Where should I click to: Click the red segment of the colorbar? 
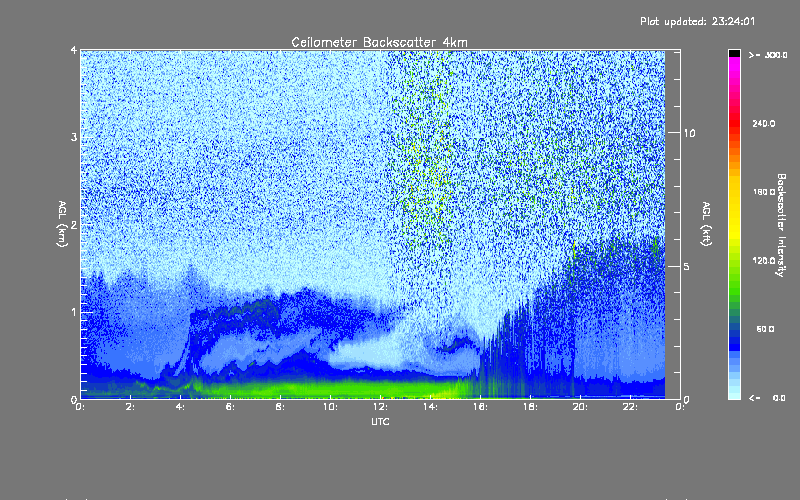click(734, 125)
